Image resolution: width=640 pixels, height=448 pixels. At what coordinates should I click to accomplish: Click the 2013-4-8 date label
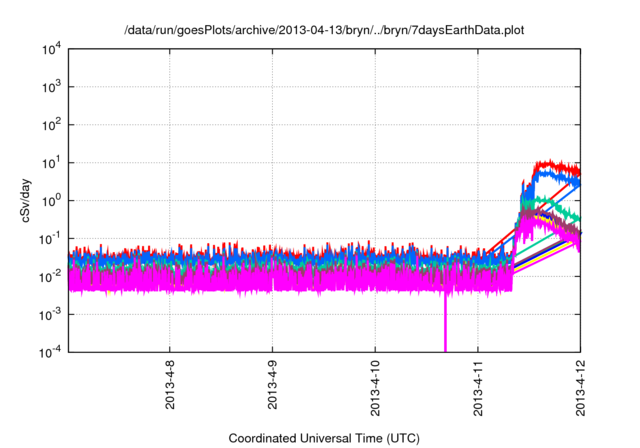coord(170,384)
